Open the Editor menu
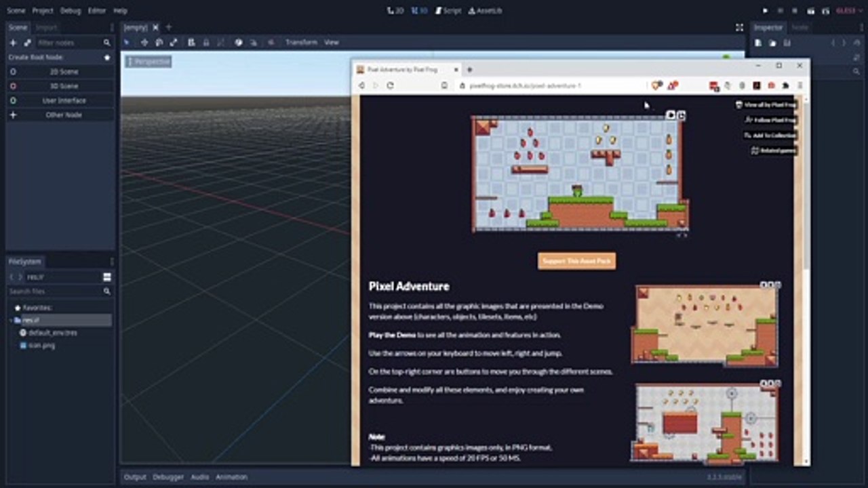Viewport: 868px width, 488px height. [97, 11]
